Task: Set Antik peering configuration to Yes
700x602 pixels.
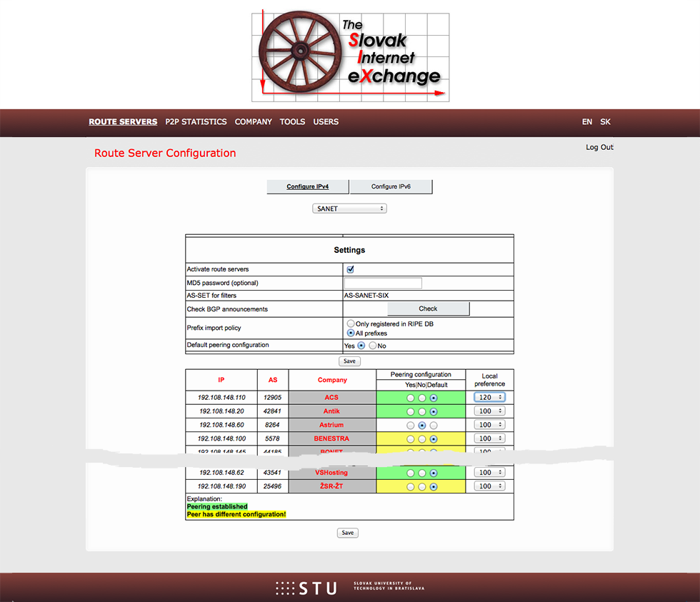Action: [x=410, y=411]
